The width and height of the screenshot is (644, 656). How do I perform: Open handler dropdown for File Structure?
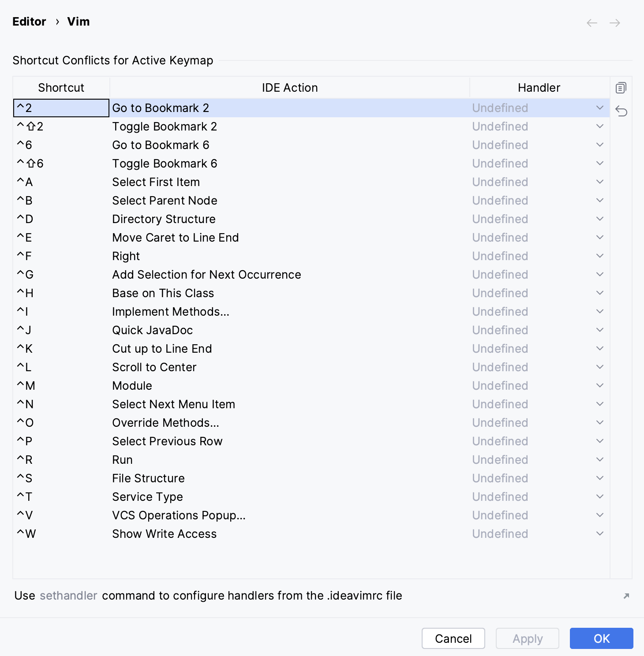pyautogui.click(x=599, y=478)
